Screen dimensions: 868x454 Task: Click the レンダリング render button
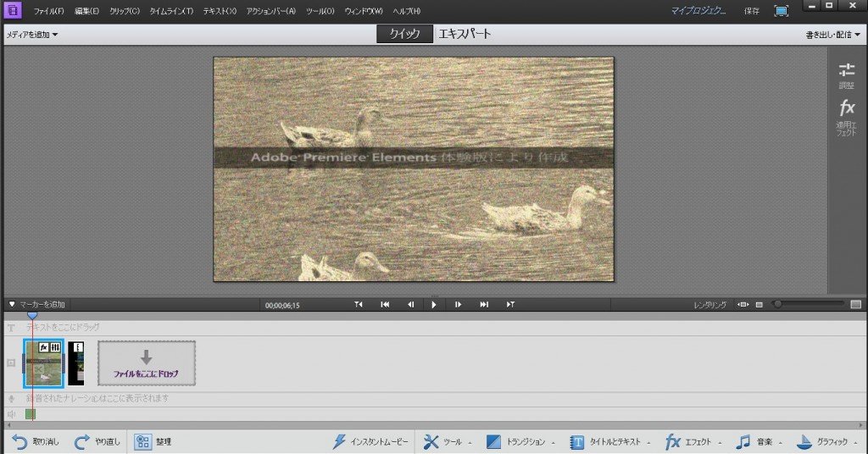709,305
